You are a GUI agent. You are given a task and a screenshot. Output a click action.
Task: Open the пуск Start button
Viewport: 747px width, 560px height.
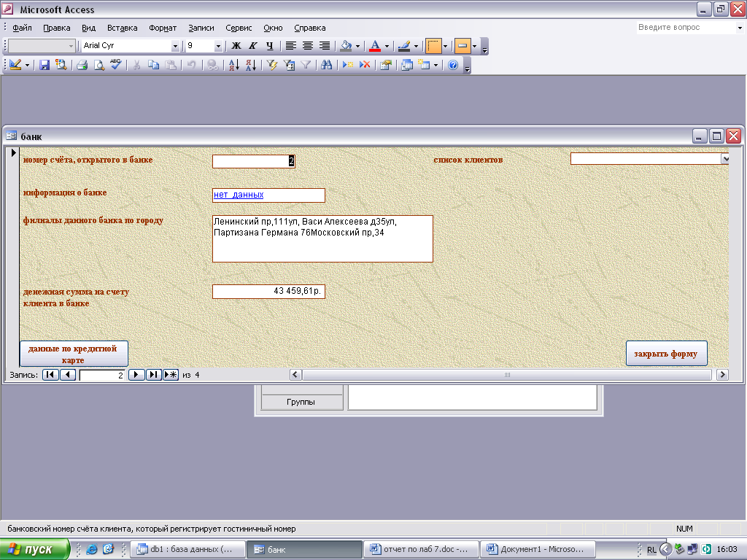pyautogui.click(x=35, y=550)
